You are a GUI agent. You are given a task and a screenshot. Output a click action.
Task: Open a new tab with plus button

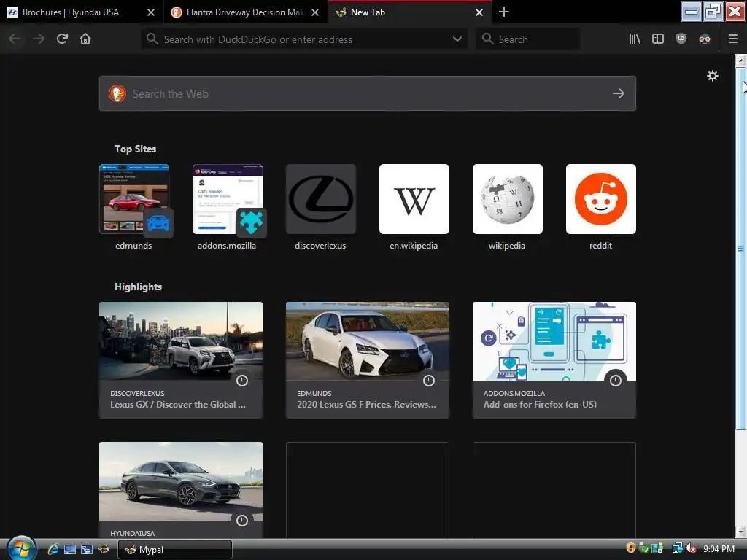[x=503, y=12]
